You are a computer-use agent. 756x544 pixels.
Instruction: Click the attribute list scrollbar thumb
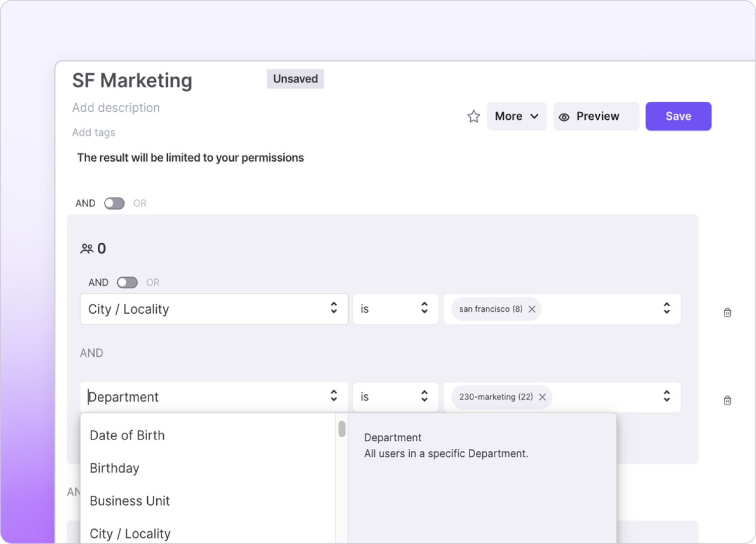342,429
